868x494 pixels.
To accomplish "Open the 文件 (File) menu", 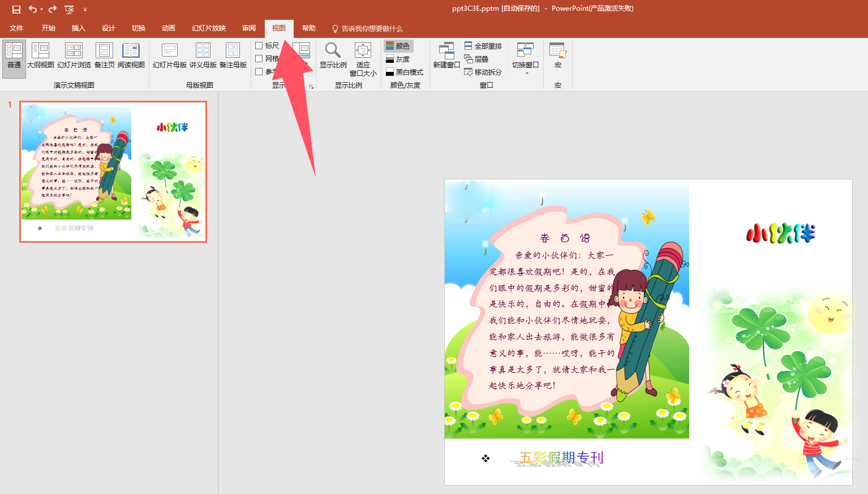I will click(16, 28).
